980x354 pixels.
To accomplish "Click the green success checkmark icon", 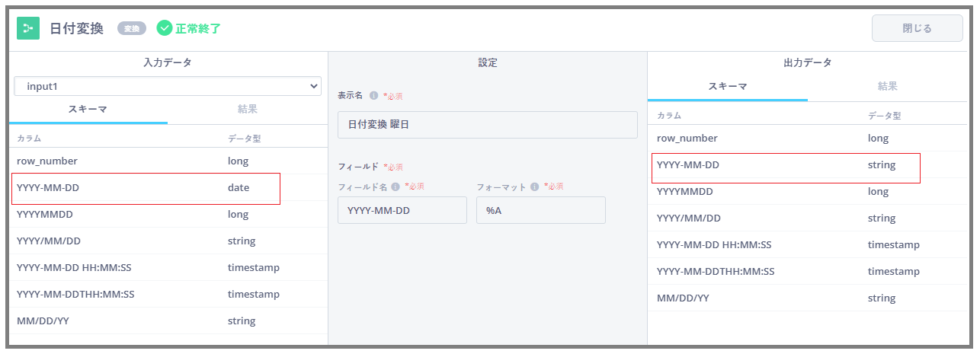I will [165, 28].
